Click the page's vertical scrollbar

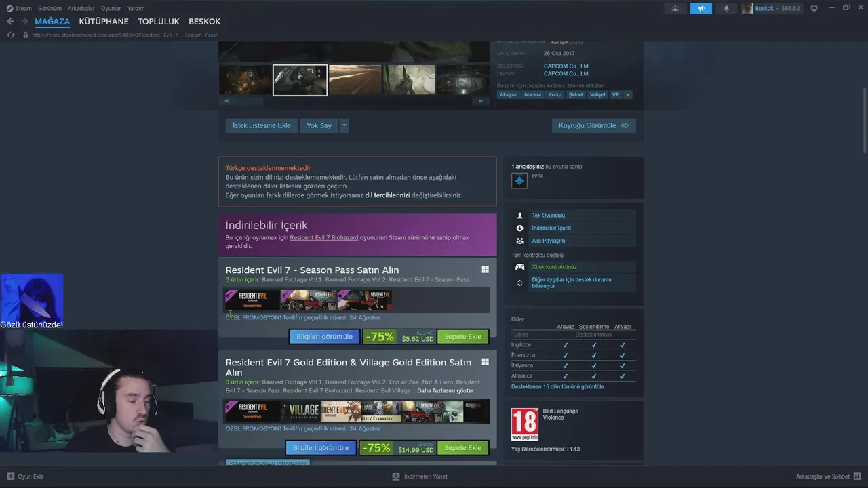click(865, 98)
